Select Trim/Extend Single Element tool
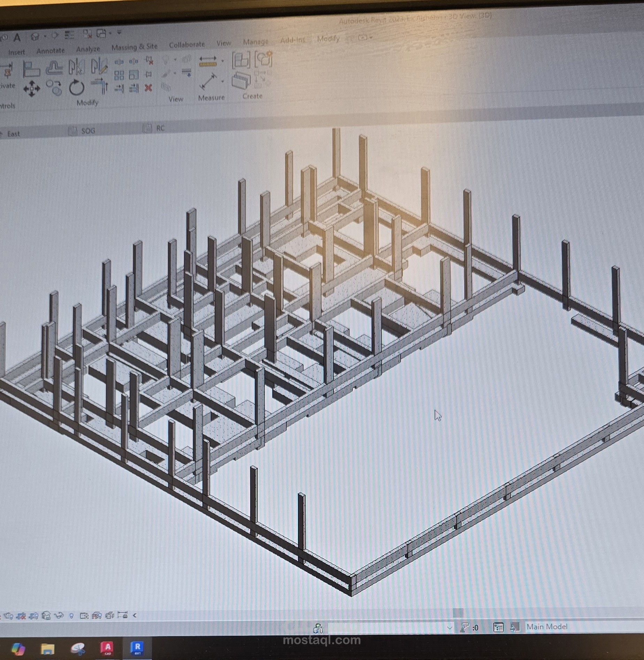644x660 pixels. (119, 89)
